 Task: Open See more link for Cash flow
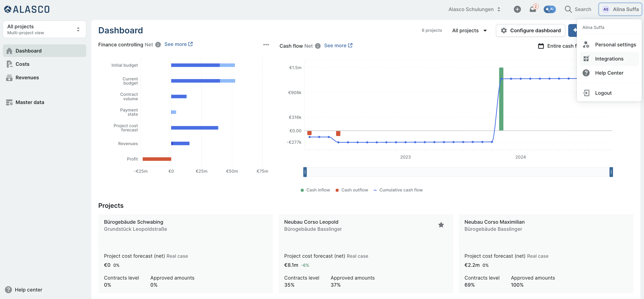(x=338, y=45)
